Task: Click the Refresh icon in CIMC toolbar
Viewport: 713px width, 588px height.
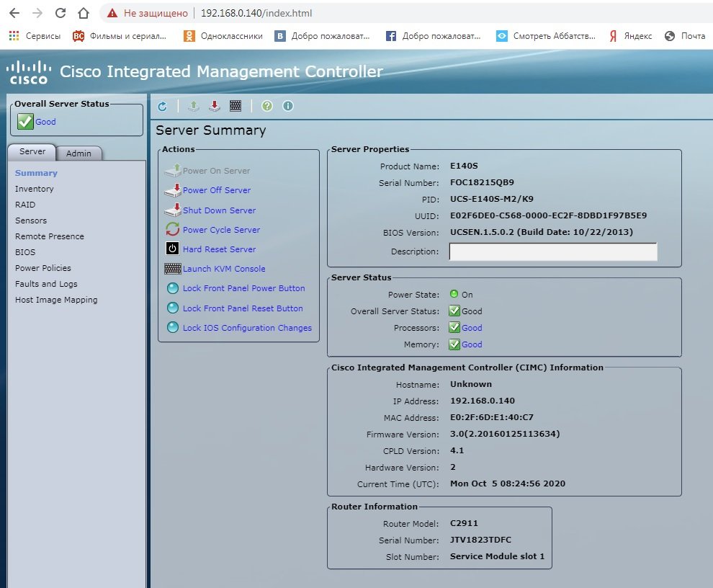Action: [163, 107]
